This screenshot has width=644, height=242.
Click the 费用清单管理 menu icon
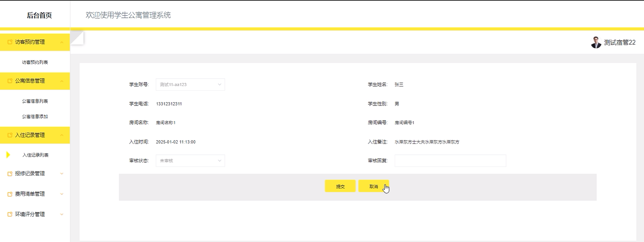tap(10, 194)
